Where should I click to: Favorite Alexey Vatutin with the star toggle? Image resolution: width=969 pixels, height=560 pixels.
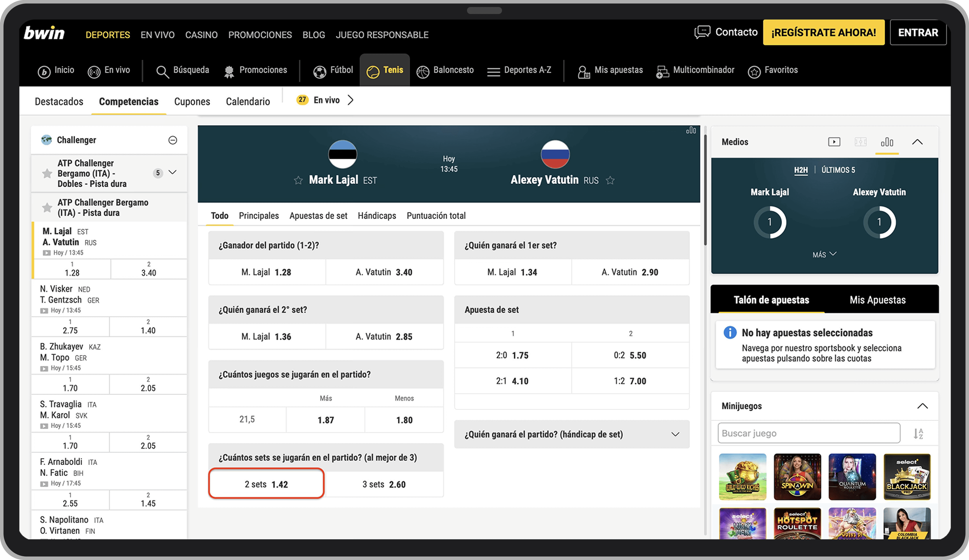(610, 180)
